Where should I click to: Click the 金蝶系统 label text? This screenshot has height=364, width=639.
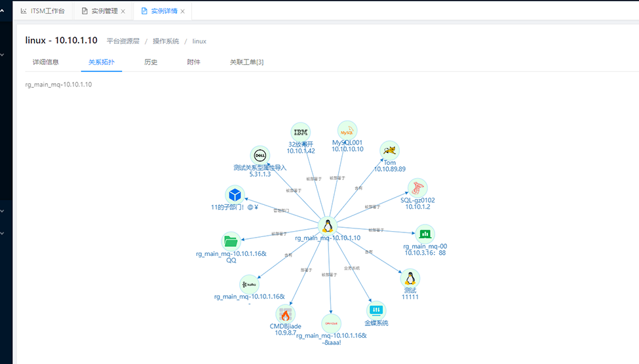(376, 323)
